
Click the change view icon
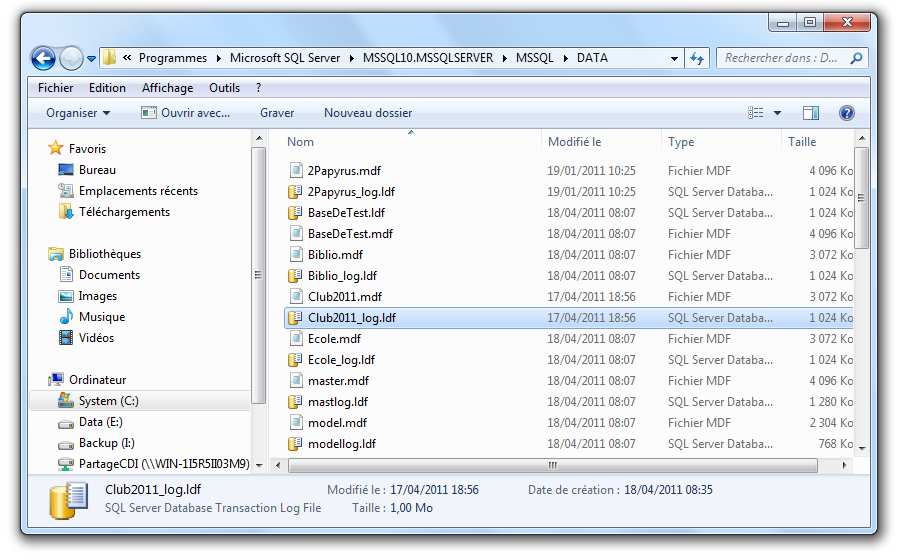tap(756, 113)
